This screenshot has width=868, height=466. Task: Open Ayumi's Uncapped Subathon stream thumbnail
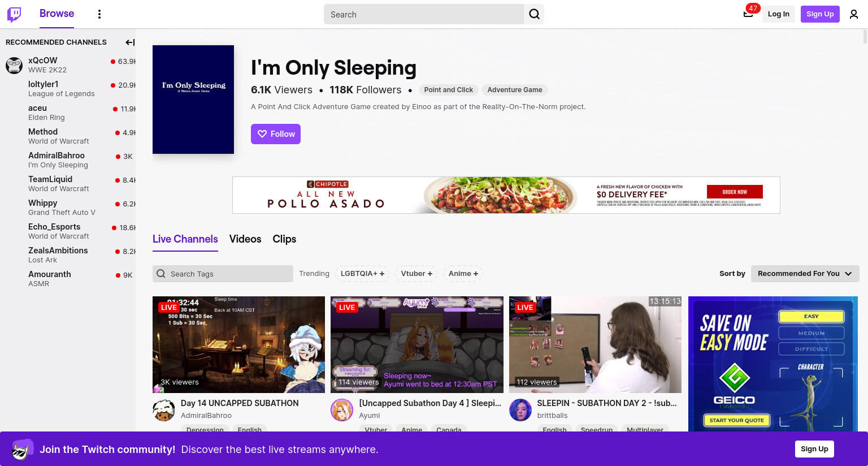(x=417, y=344)
